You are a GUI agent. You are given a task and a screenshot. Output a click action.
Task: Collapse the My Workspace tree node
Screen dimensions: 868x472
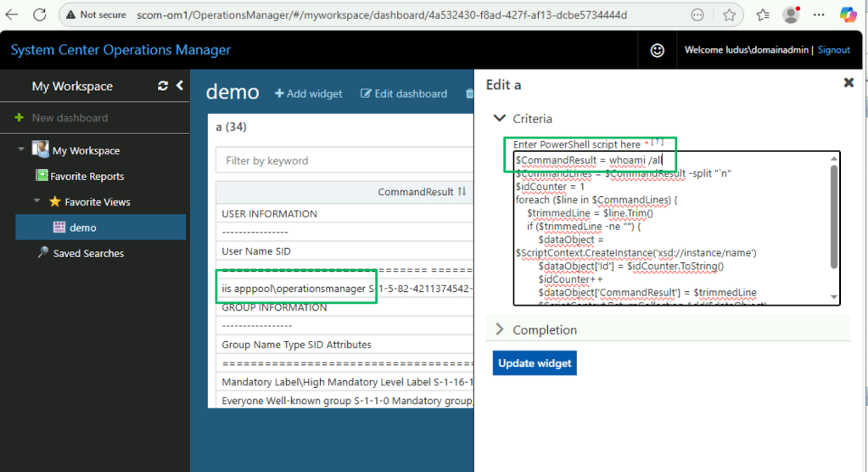tap(21, 150)
